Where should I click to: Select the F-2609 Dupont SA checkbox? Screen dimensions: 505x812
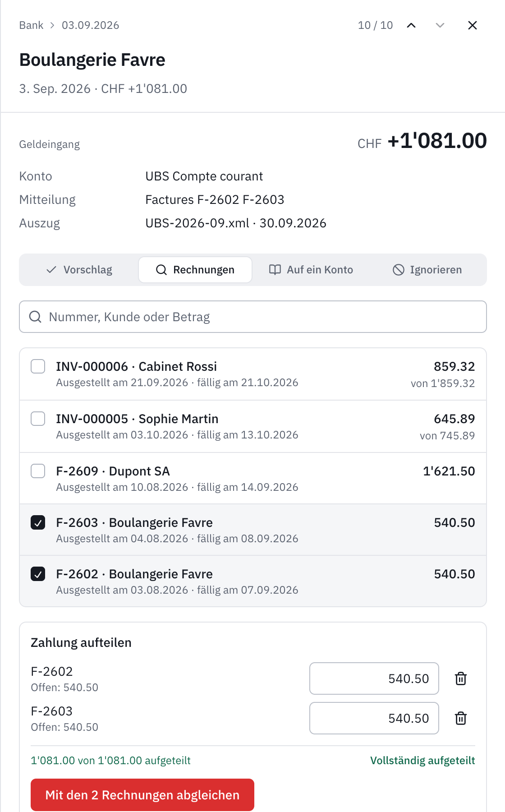(x=38, y=471)
